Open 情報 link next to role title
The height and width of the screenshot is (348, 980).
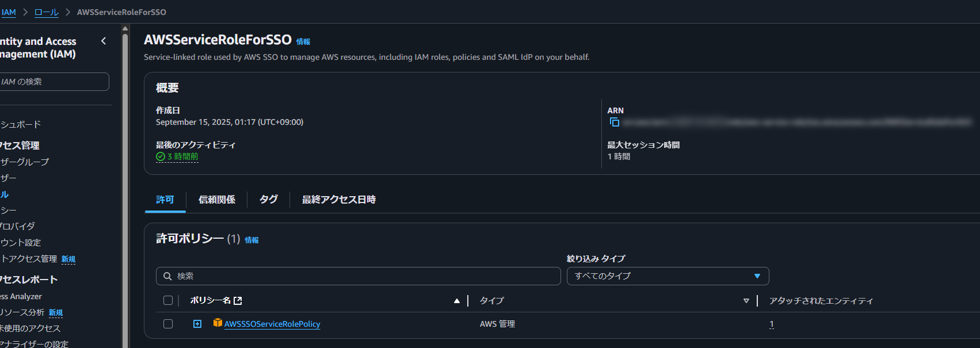pos(303,41)
